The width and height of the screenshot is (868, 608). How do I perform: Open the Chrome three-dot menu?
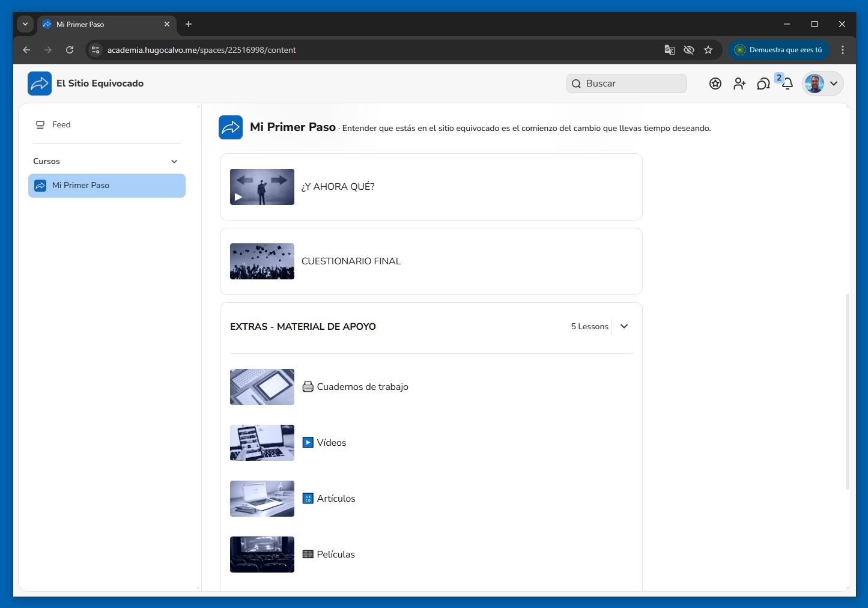coord(843,50)
